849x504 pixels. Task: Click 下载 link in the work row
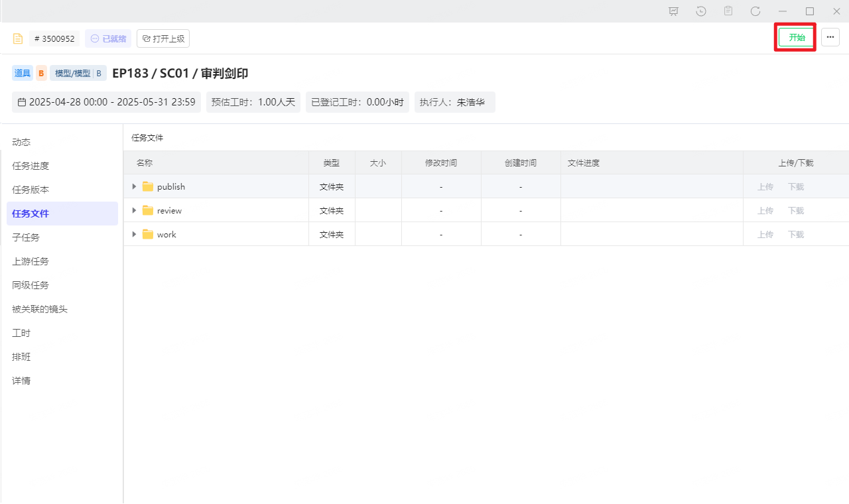pos(796,235)
